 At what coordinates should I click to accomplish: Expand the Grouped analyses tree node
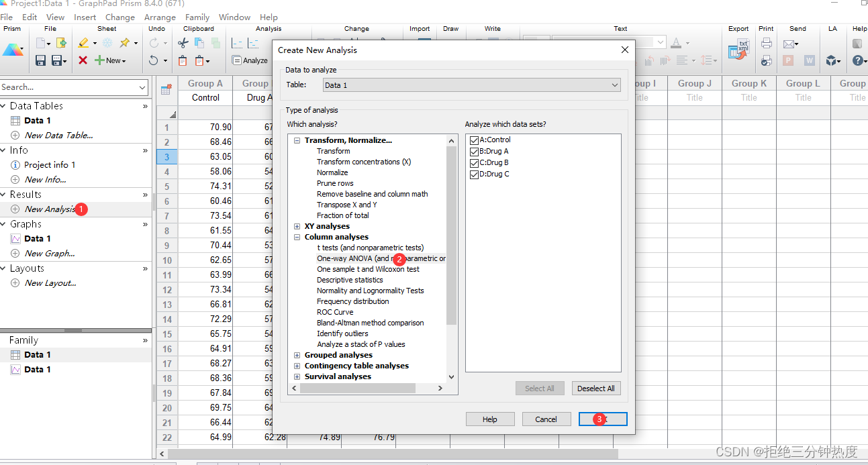[297, 355]
